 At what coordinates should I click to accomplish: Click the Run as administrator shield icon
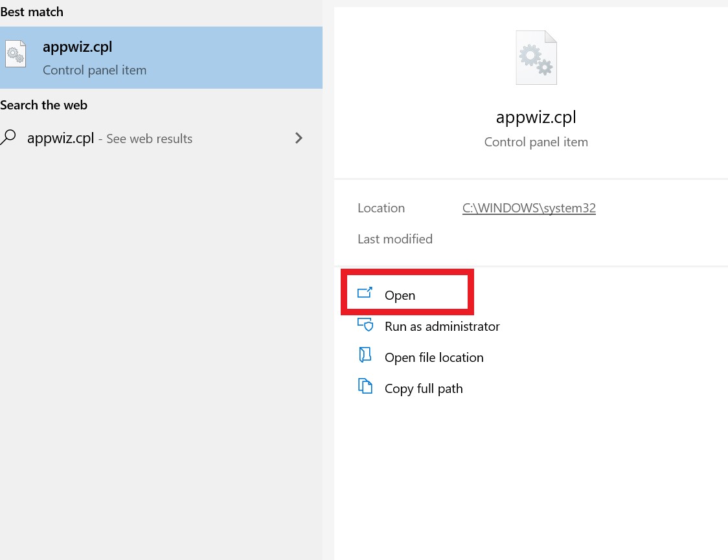coord(365,325)
